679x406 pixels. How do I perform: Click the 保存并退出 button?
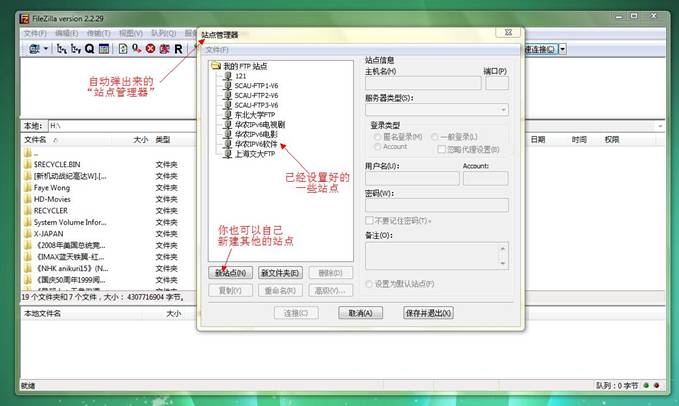coord(428,313)
